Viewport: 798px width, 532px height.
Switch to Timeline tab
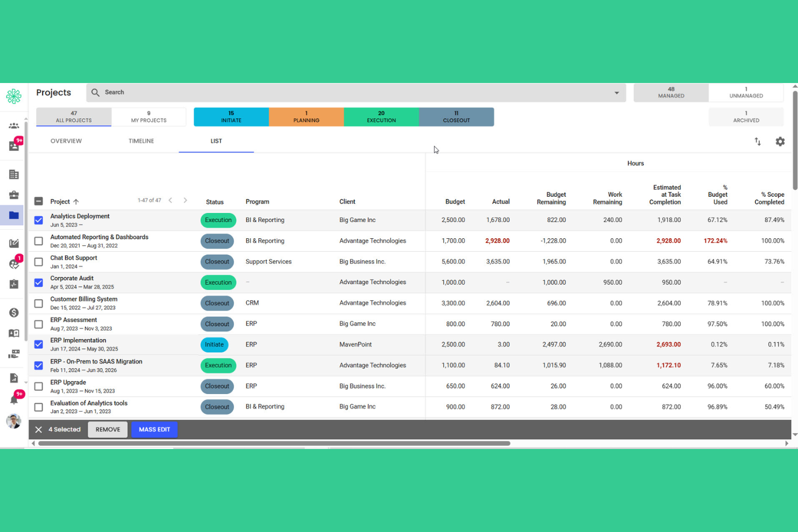(141, 141)
